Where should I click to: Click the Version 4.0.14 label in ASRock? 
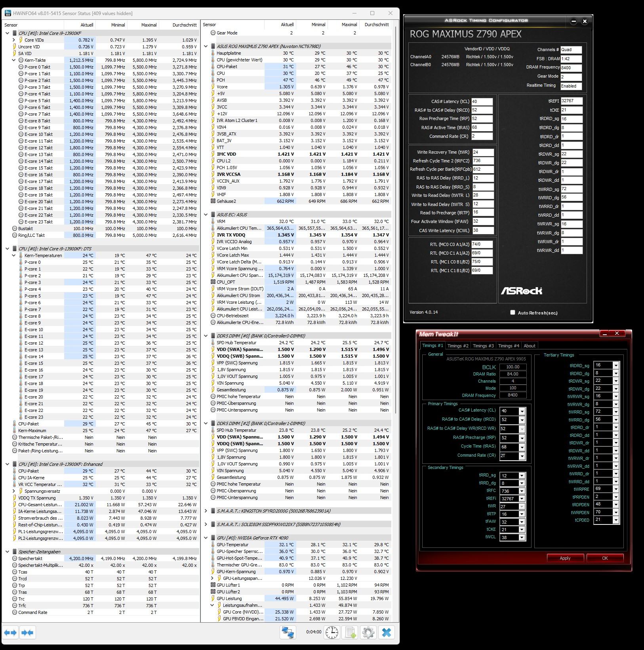pos(424,312)
